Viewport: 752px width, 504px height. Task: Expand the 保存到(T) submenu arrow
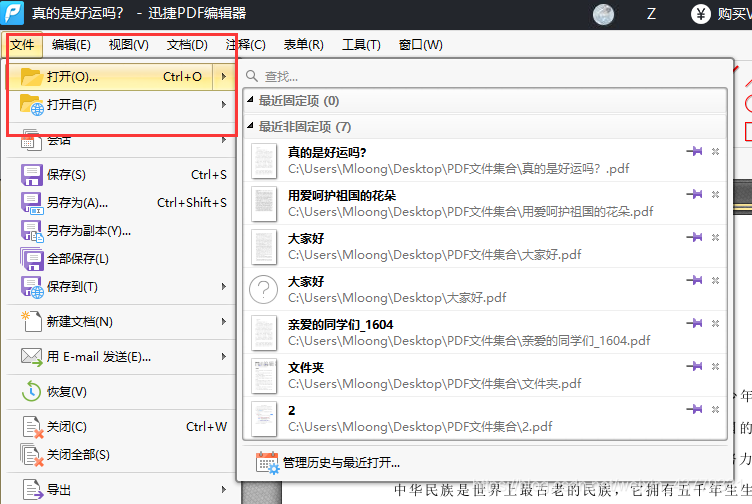pyautogui.click(x=223, y=286)
